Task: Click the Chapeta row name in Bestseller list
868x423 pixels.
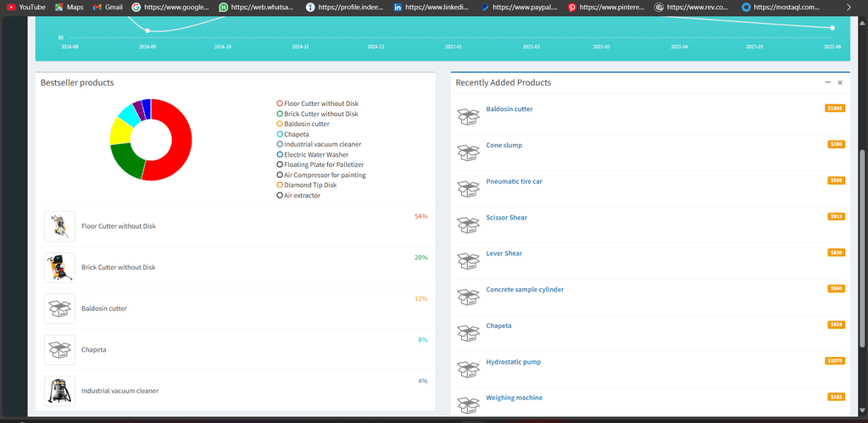Action: pyautogui.click(x=93, y=350)
